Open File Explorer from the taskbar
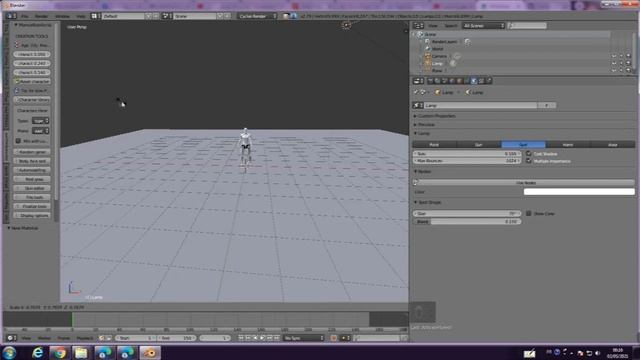Screen dimensions: 640x360 coord(81,353)
